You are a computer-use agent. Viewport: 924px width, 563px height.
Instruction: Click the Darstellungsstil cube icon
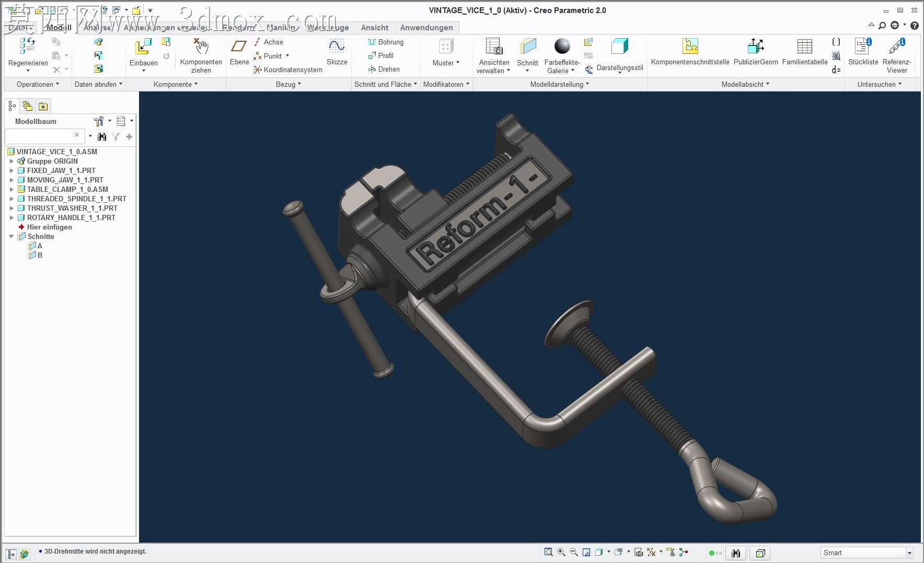pos(620,47)
